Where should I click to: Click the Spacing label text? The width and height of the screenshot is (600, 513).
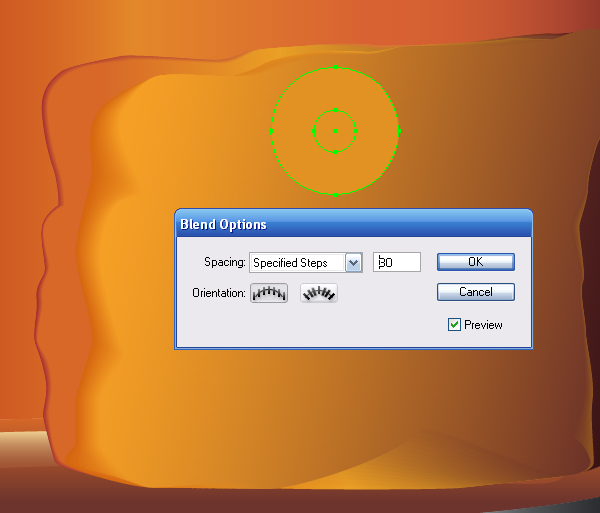pyautogui.click(x=225, y=262)
